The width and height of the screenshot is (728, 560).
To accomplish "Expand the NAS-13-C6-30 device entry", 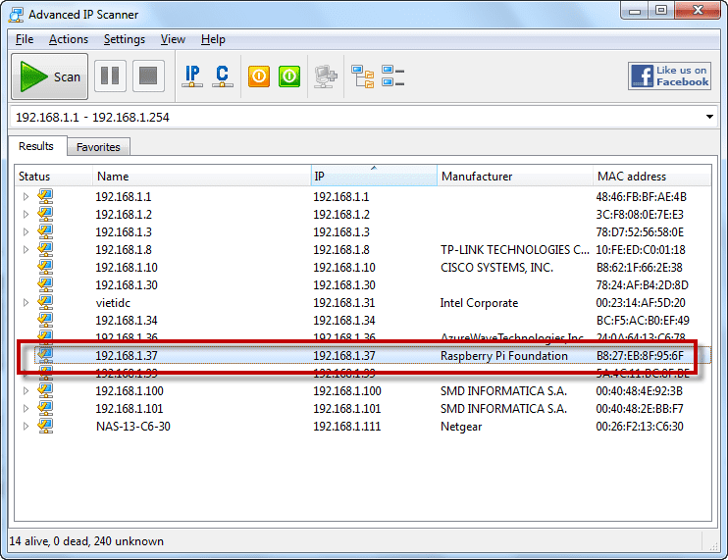I will [x=26, y=427].
